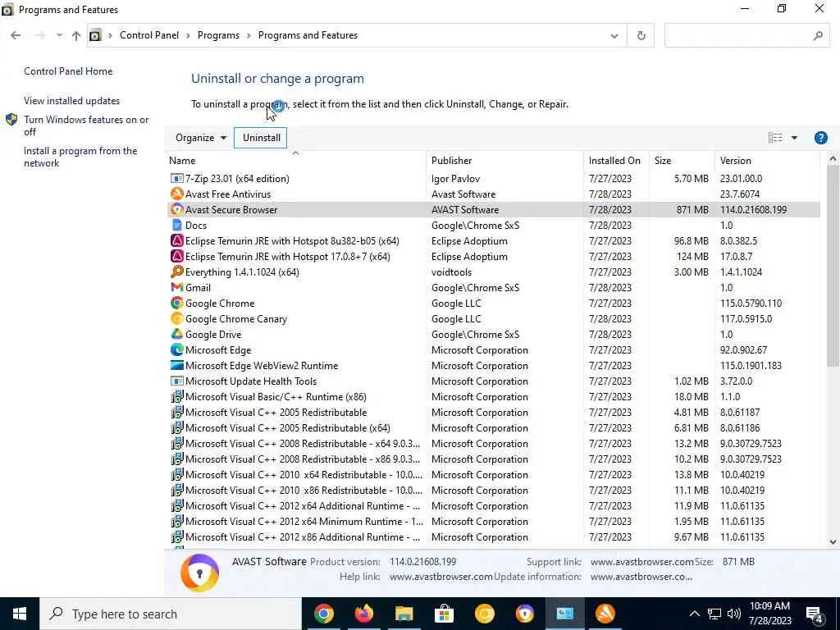This screenshot has width=840, height=630.
Task: Click the Everything 1.4.1.1024 icon
Action: [176, 272]
